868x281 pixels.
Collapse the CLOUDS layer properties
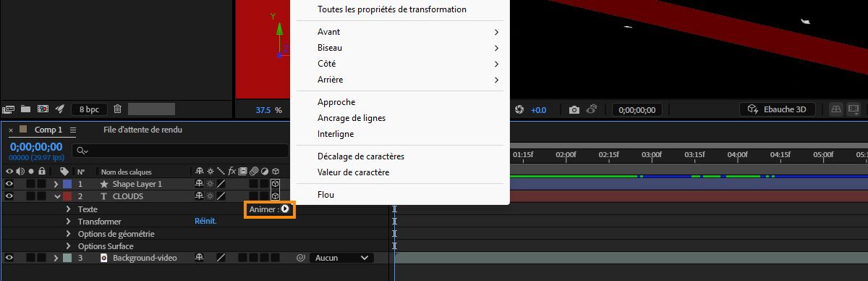(57, 196)
